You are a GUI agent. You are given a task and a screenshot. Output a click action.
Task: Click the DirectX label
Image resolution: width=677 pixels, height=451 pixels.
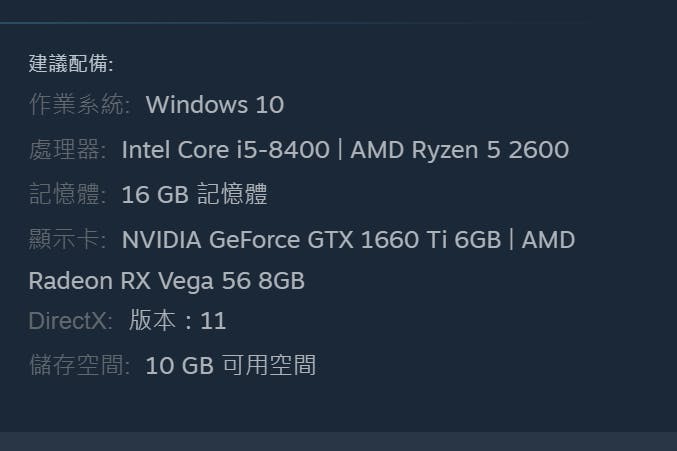[x=71, y=321]
